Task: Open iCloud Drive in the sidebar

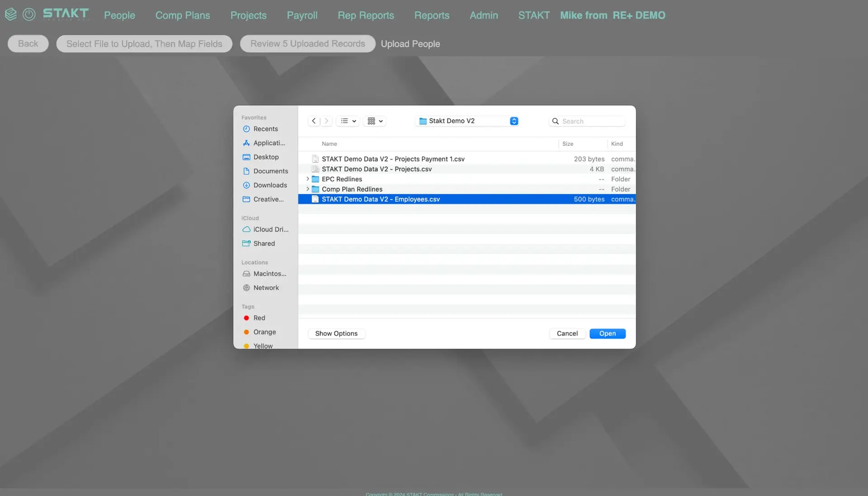Action: [x=265, y=229]
